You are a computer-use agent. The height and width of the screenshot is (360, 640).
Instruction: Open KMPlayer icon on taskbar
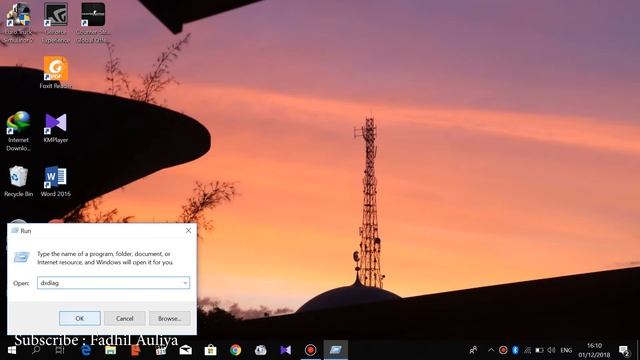(286, 350)
